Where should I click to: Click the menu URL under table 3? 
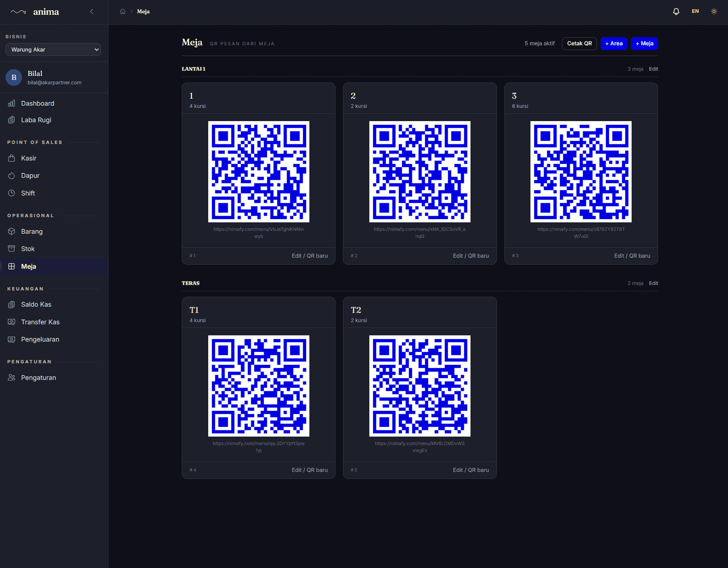[581, 233]
